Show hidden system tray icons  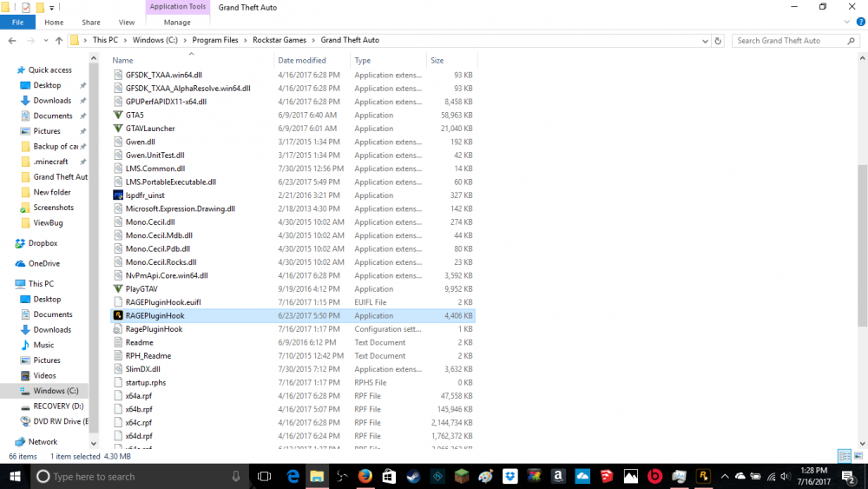(x=725, y=476)
